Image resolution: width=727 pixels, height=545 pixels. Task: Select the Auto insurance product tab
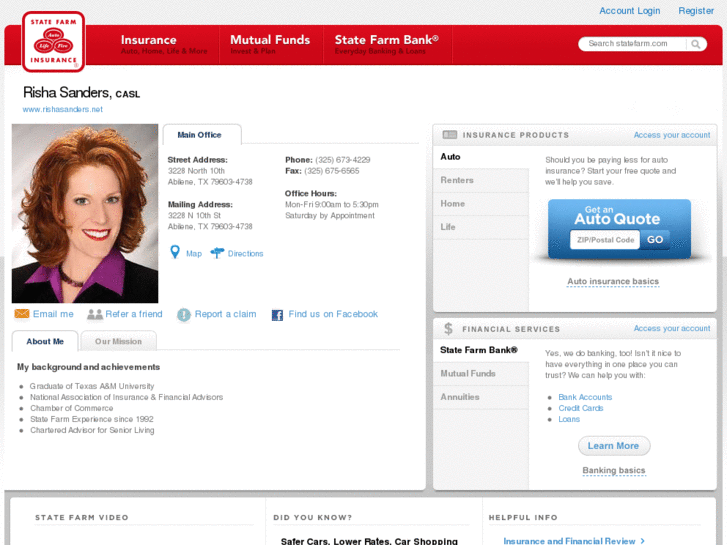click(x=481, y=157)
